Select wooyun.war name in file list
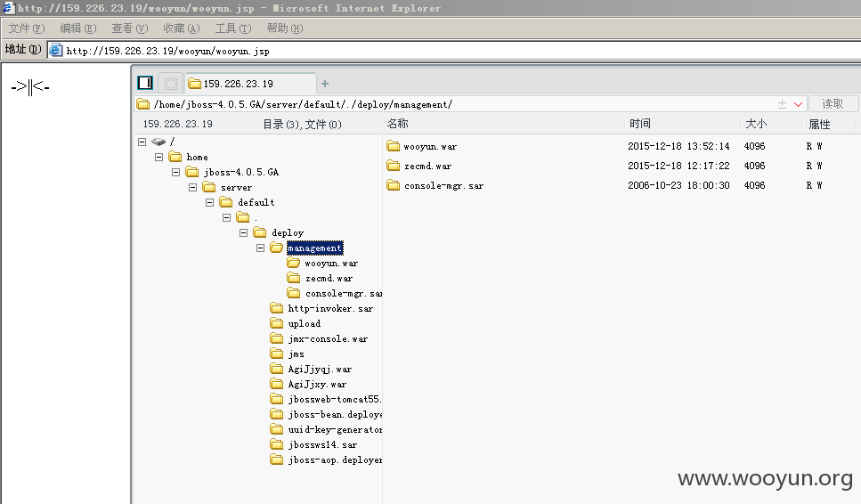 pyautogui.click(x=430, y=147)
